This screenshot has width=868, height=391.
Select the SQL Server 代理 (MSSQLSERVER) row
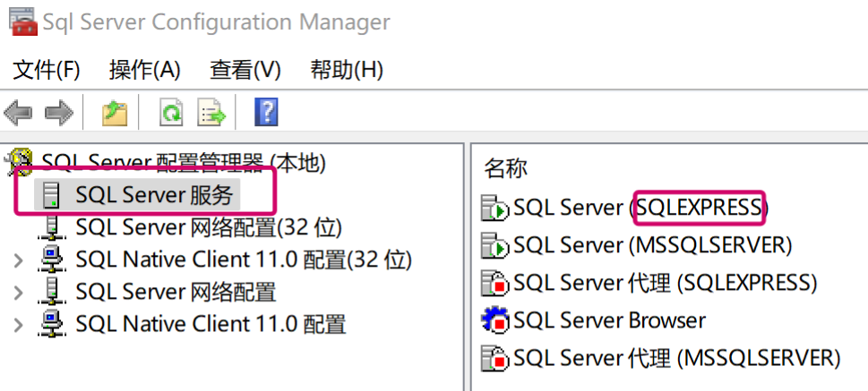coord(661,359)
